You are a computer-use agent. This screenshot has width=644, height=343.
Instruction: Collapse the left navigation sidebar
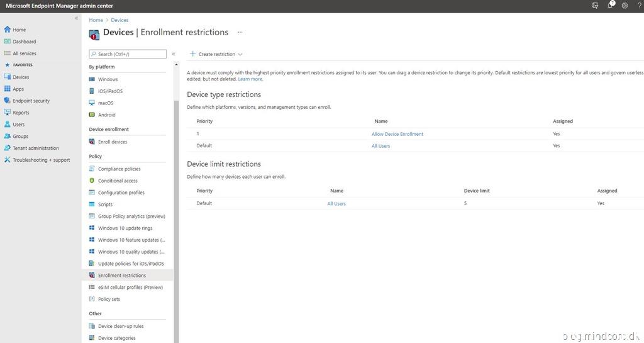[77, 18]
